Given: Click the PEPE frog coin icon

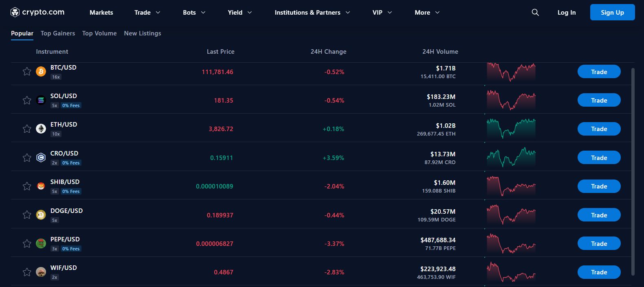Looking at the screenshot, I should point(41,243).
